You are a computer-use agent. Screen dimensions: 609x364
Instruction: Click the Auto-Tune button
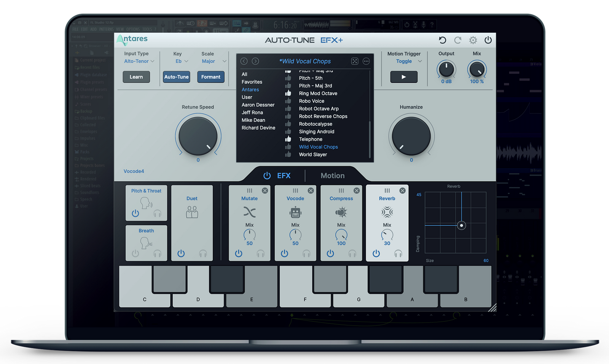pos(177,77)
